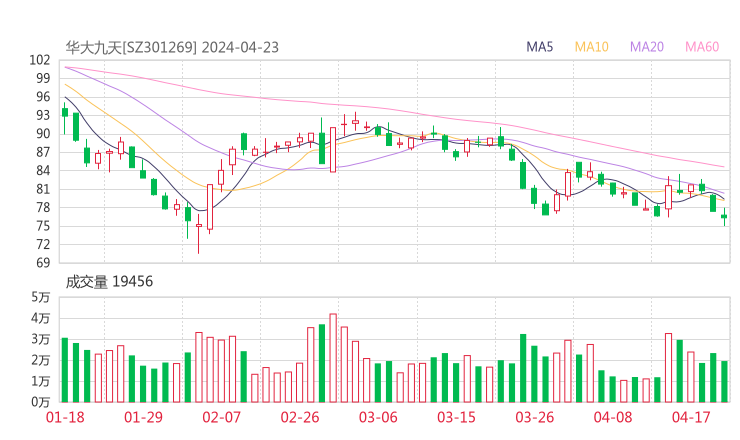Click the 81 price axis label
This screenshot has height=440, width=740.
[43, 189]
